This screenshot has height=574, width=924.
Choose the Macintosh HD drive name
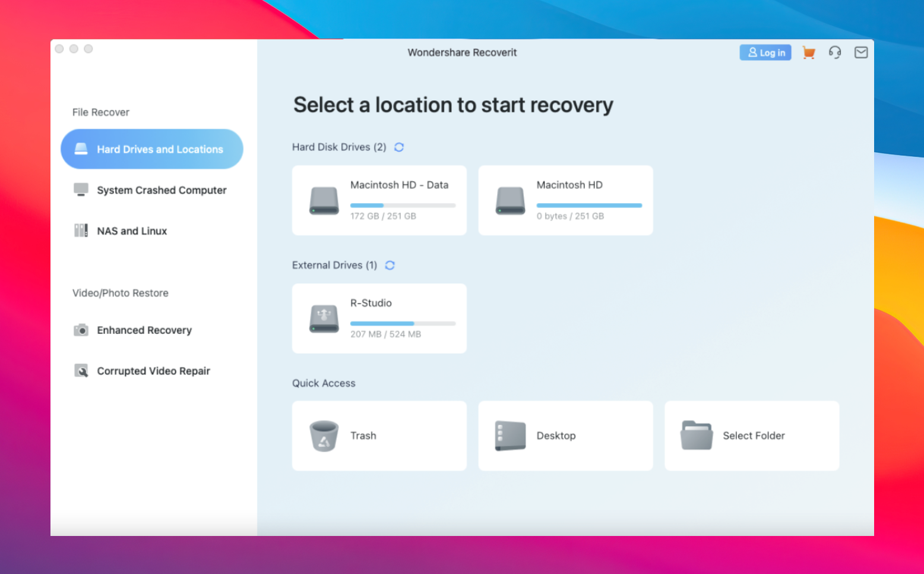pos(569,185)
